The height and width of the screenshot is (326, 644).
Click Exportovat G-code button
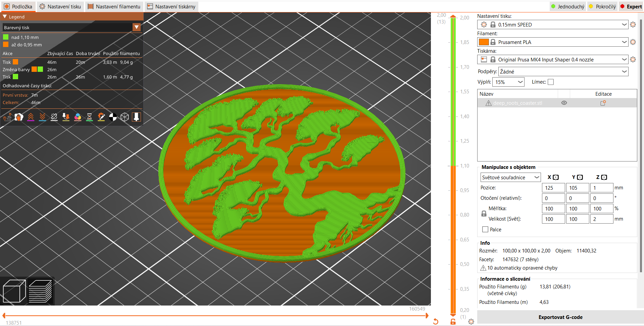pos(560,317)
